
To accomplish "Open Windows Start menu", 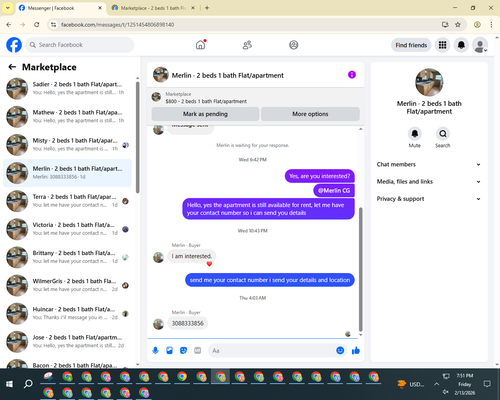I will click(x=9, y=384).
